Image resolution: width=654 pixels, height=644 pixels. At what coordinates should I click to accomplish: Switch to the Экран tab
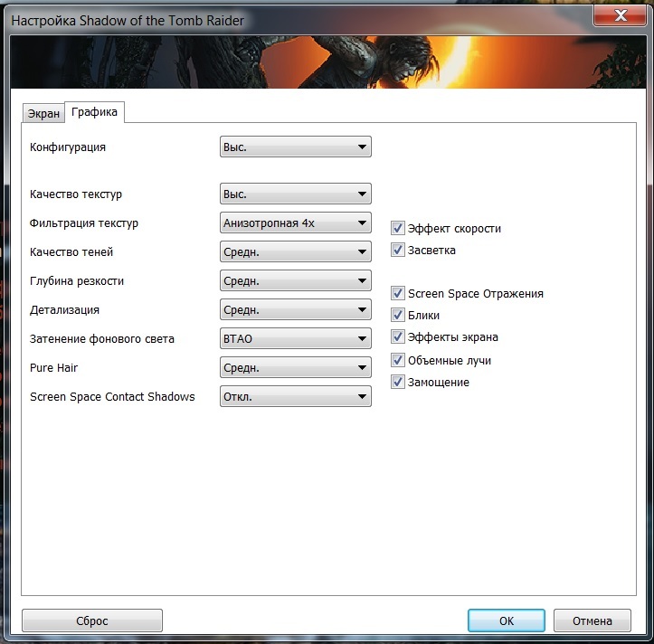point(43,114)
